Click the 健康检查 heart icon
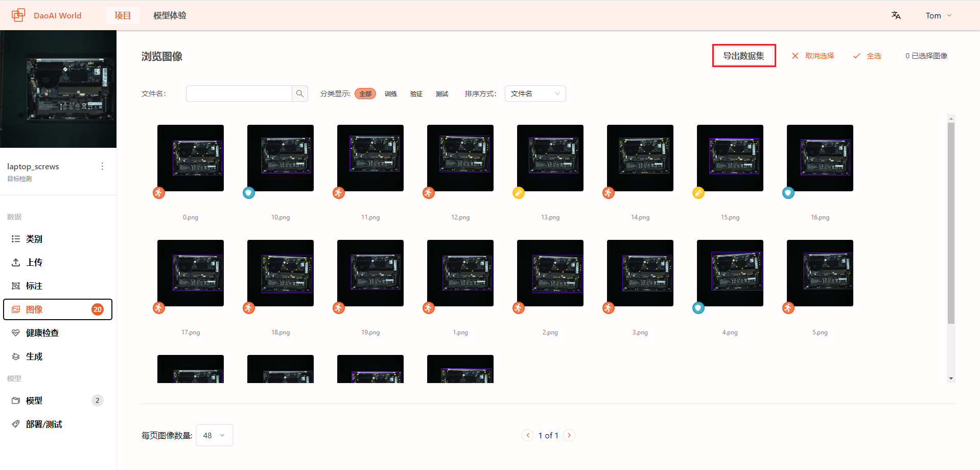The width and height of the screenshot is (980, 470). [x=16, y=333]
